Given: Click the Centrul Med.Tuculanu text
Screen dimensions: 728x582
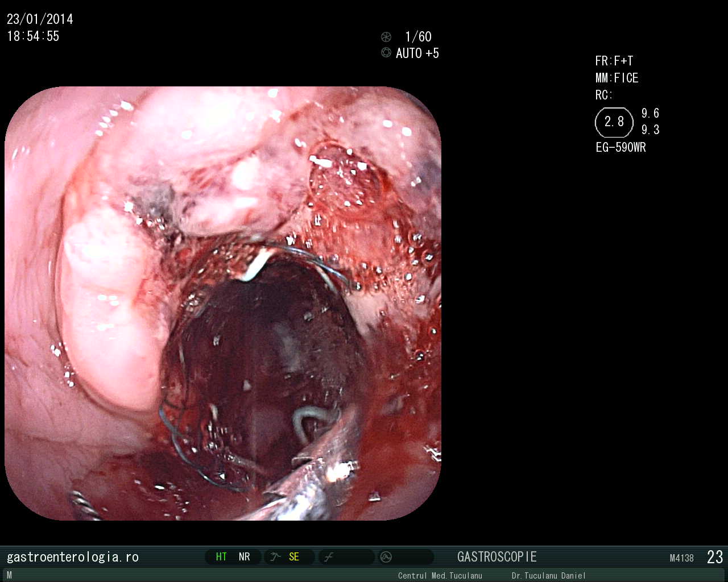Looking at the screenshot, I should click(x=440, y=576).
